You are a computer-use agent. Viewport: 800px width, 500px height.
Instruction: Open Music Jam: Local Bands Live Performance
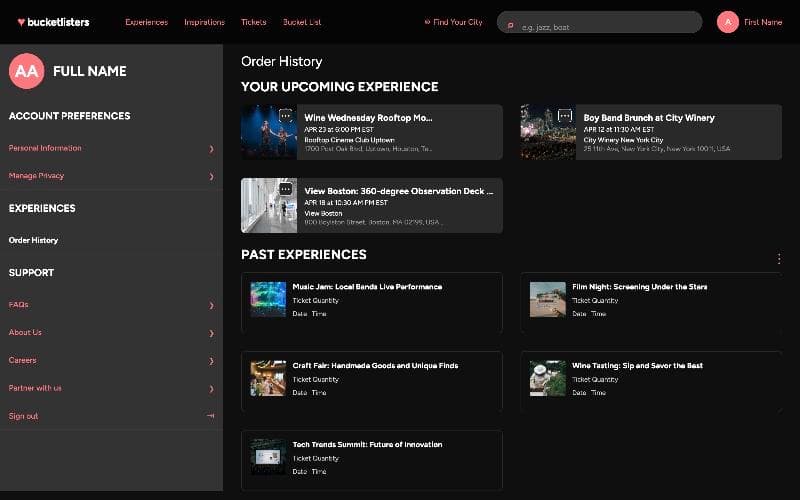coord(367,287)
